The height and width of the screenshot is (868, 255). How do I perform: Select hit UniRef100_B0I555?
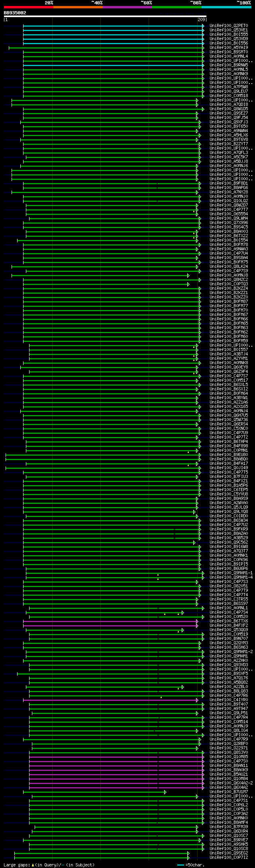click(x=229, y=35)
